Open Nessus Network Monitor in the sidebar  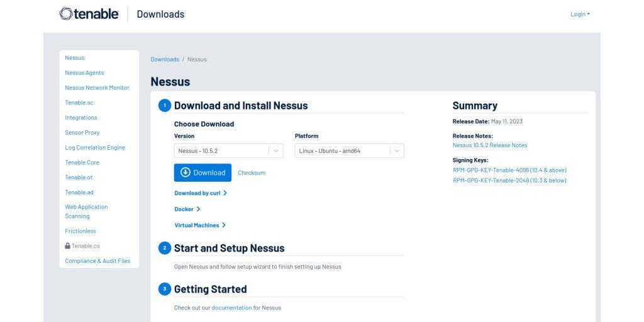[97, 87]
